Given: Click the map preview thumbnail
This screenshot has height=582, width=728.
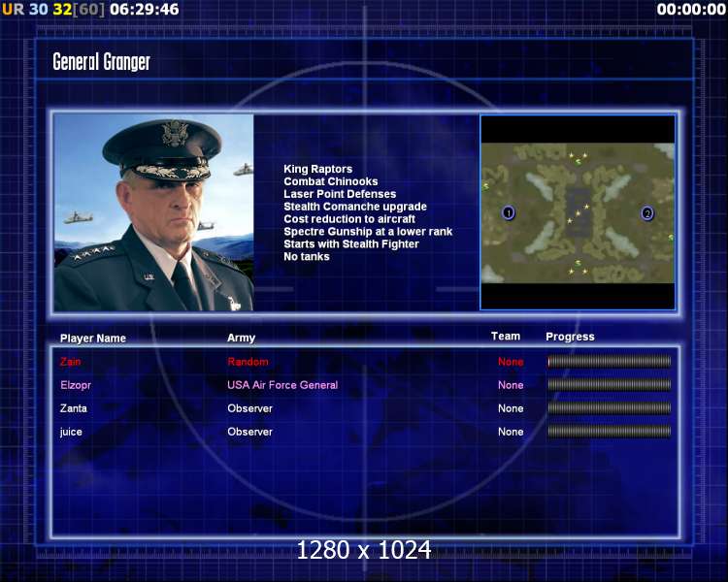Looking at the screenshot, I should tap(578, 212).
